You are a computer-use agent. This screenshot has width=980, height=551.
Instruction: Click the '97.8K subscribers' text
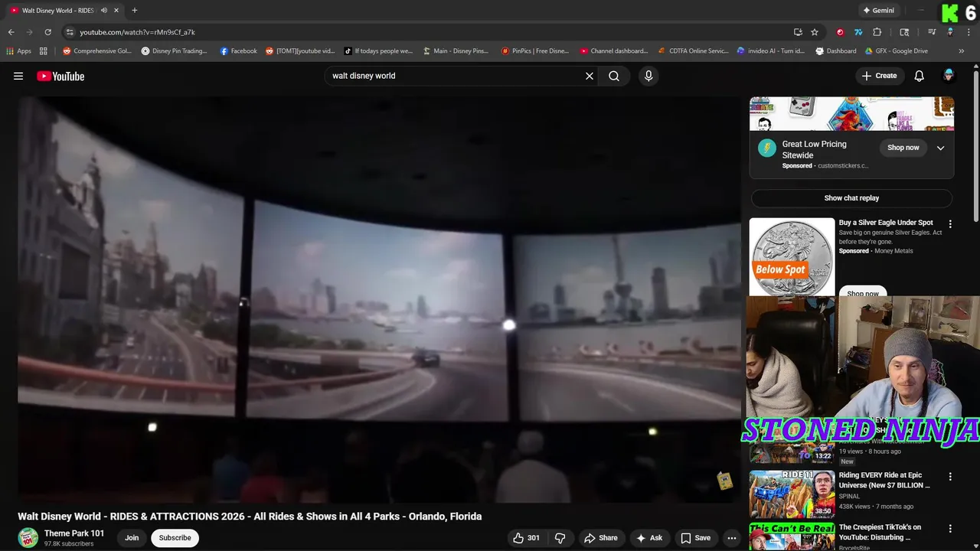pyautogui.click(x=69, y=544)
